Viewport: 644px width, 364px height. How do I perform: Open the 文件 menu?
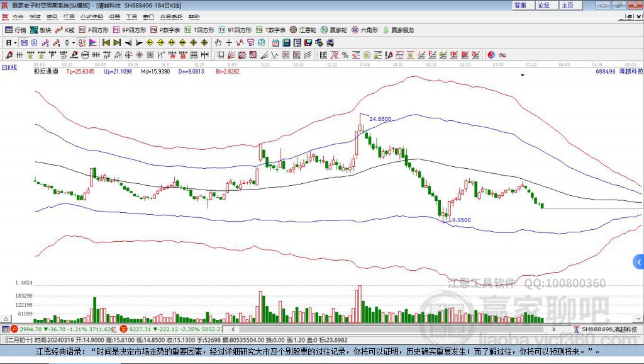[x=18, y=17]
